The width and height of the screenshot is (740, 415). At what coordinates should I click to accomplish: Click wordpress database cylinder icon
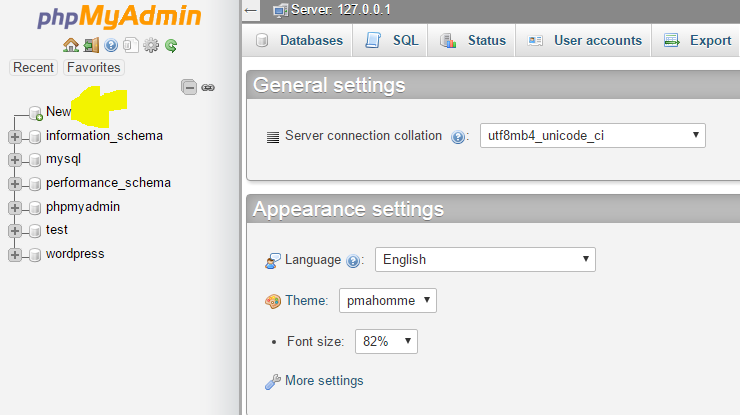(34, 255)
